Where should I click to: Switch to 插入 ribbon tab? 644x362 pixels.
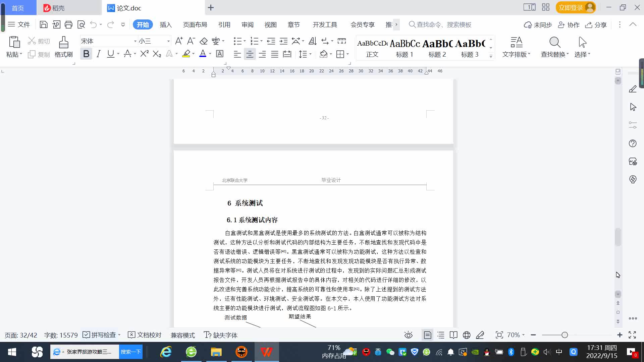pyautogui.click(x=166, y=24)
